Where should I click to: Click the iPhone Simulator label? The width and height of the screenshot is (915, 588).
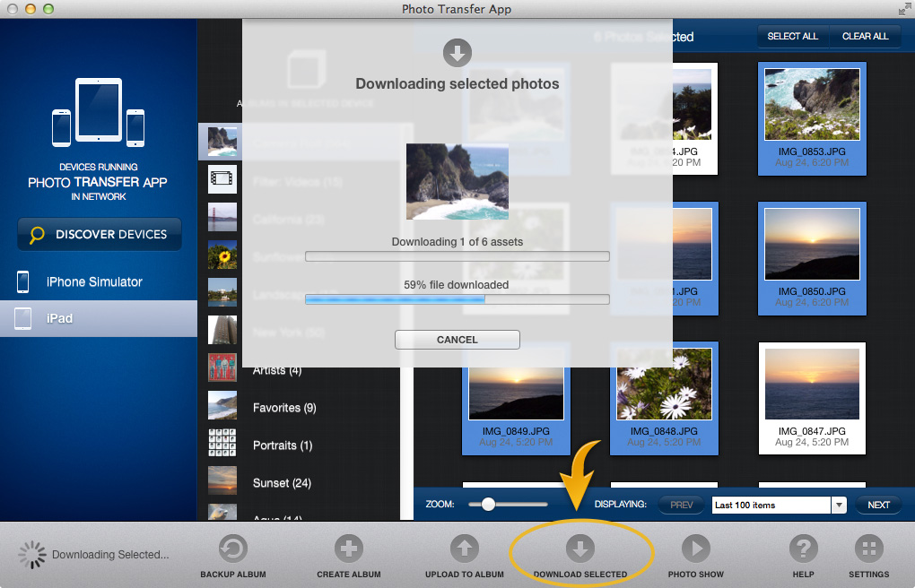pos(94,282)
